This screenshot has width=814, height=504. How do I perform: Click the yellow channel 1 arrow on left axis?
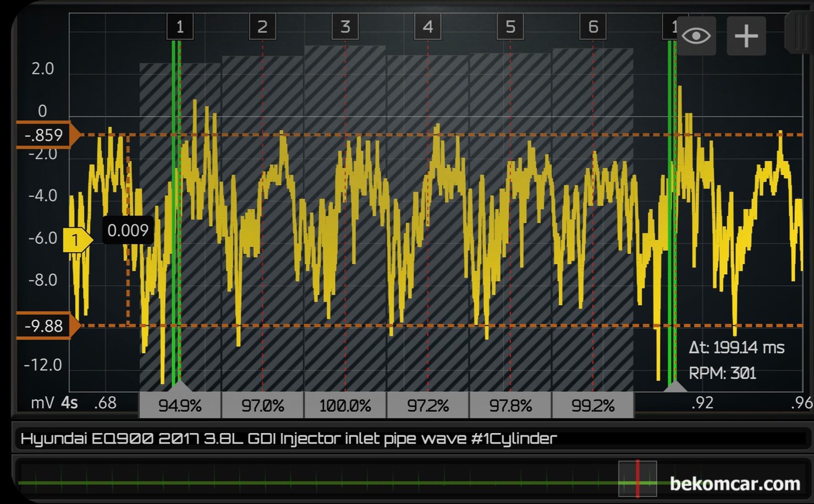76,238
